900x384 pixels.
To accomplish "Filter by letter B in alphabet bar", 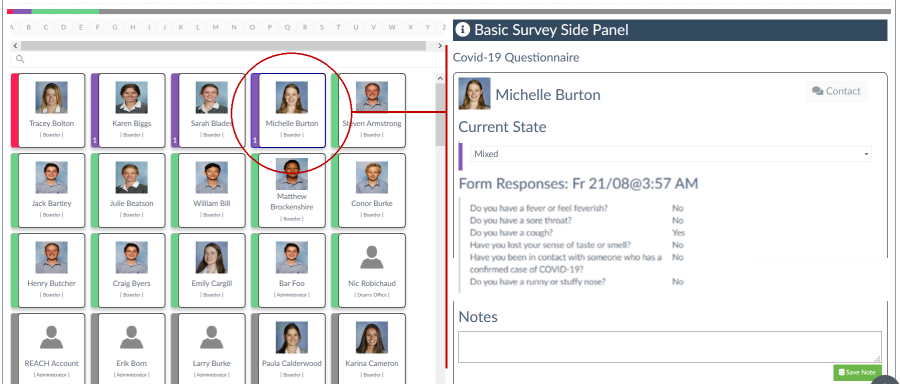I will 29,27.
